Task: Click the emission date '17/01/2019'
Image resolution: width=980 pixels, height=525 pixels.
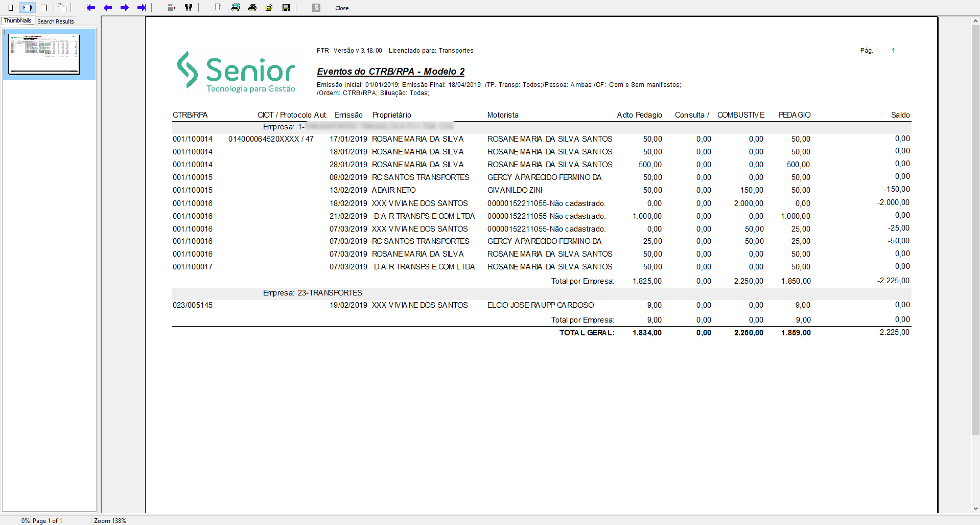Action: pos(348,139)
